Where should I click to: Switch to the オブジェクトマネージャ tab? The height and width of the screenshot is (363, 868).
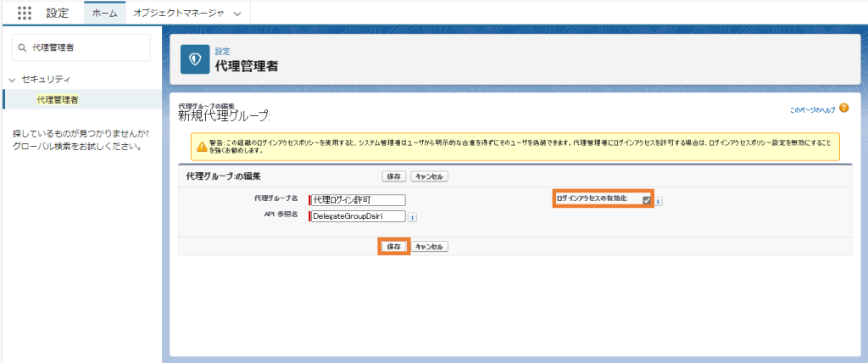178,14
